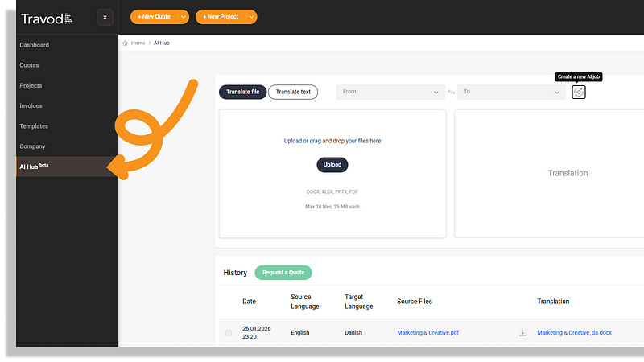Click the swap languages arrows icon

451,93
